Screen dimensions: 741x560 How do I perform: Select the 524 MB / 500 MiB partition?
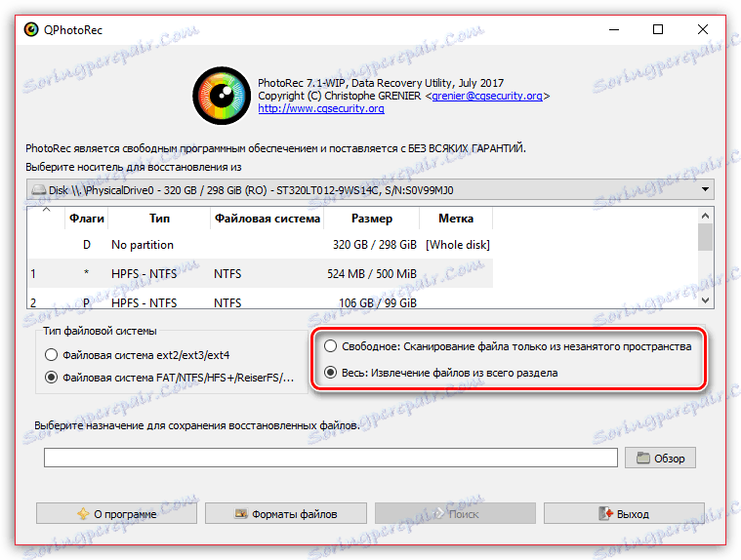coord(260,273)
